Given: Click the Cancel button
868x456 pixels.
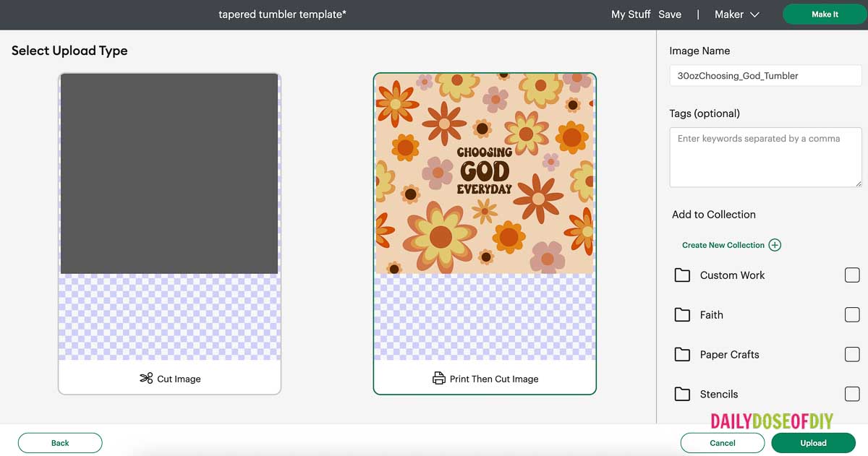Looking at the screenshot, I should [723, 443].
